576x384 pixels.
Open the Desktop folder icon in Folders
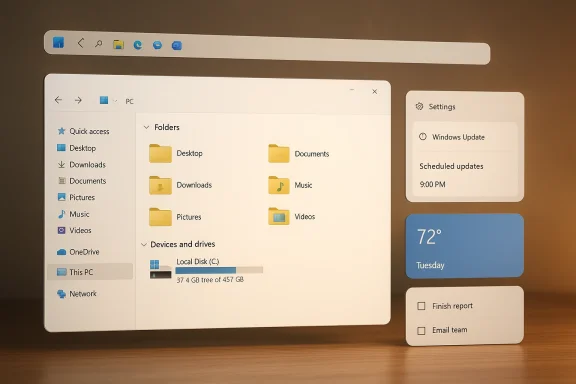pos(160,153)
